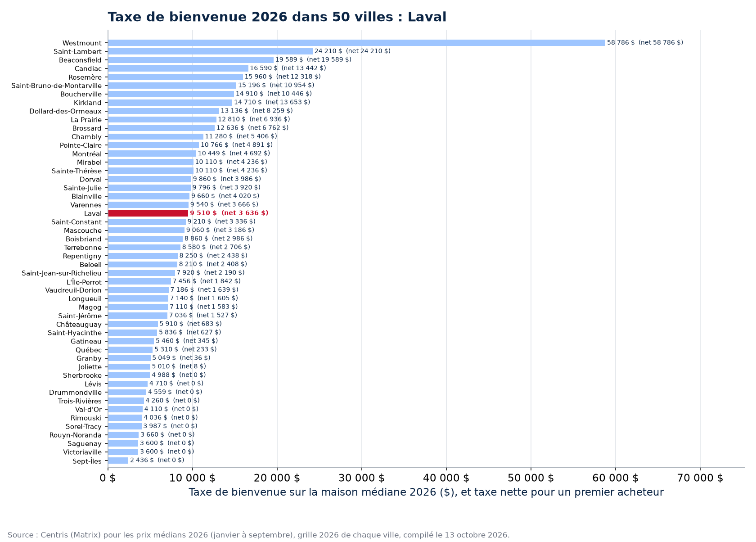756x542 pixels.
Task: Click the x-axis title about taxe de bienvenue
Action: (x=426, y=492)
